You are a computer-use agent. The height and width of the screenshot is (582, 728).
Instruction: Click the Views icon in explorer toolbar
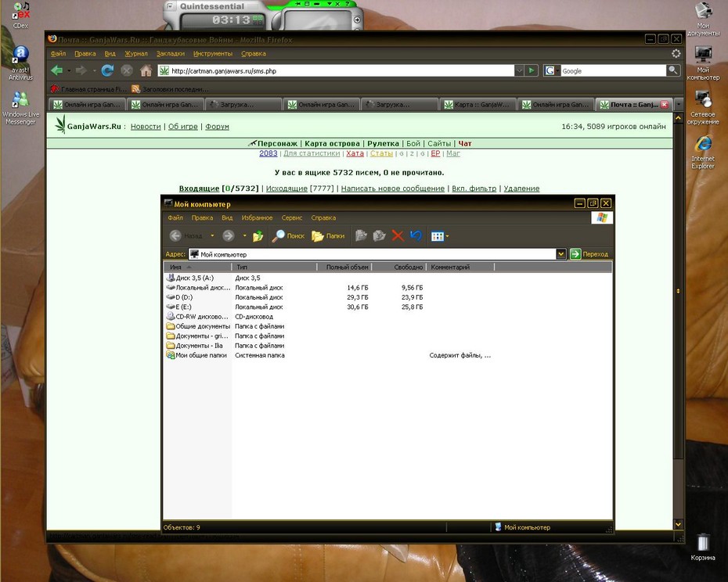[x=437, y=236]
